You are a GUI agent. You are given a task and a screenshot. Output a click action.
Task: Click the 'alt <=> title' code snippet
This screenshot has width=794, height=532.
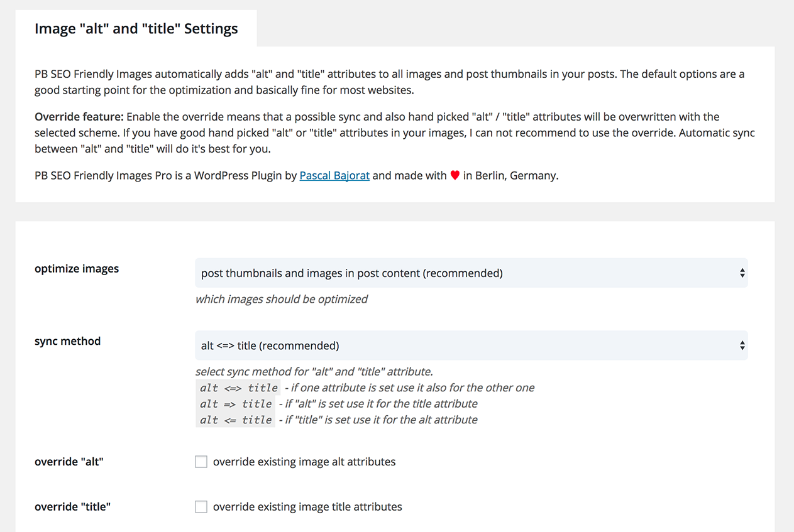pos(238,388)
